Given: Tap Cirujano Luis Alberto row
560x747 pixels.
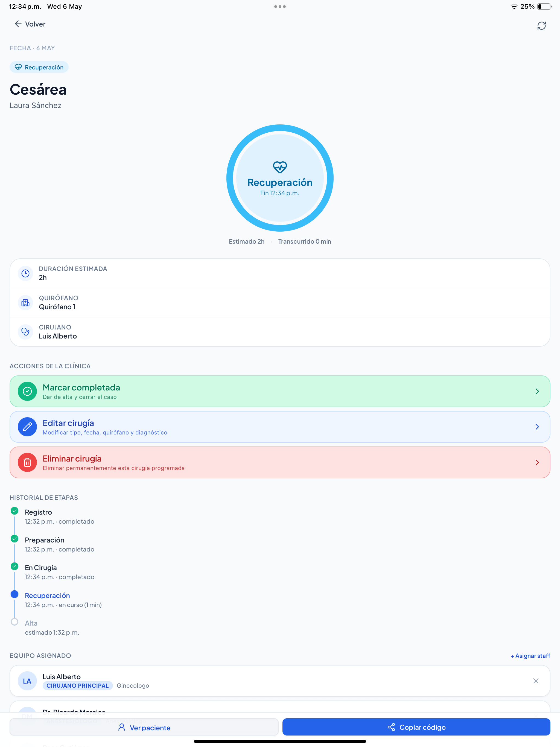Looking at the screenshot, I should point(280,332).
